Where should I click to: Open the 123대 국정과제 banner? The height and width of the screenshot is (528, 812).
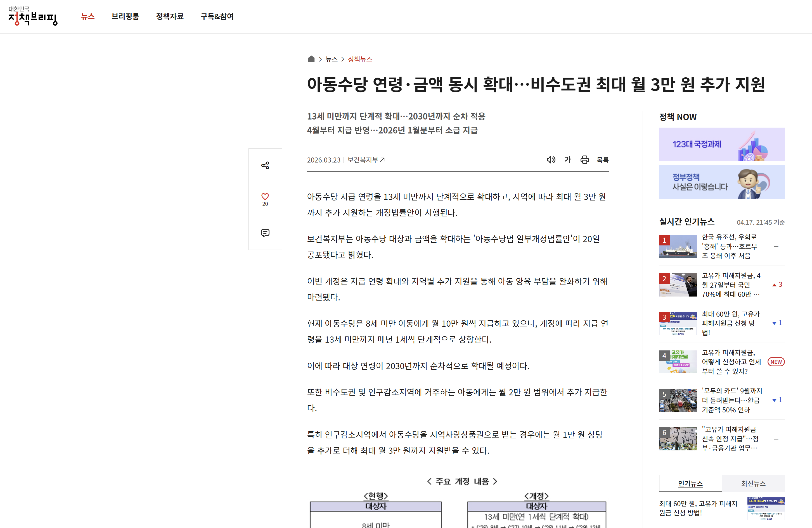coord(722,144)
